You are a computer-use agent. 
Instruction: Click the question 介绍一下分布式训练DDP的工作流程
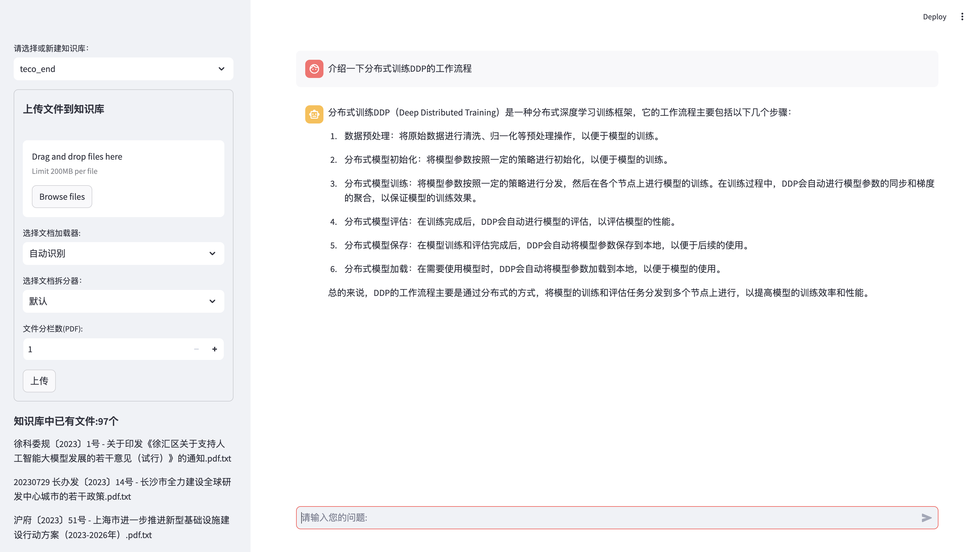(400, 69)
